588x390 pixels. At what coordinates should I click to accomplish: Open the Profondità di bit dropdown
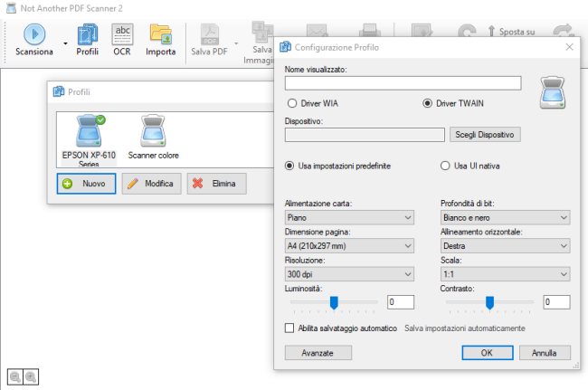coord(505,217)
